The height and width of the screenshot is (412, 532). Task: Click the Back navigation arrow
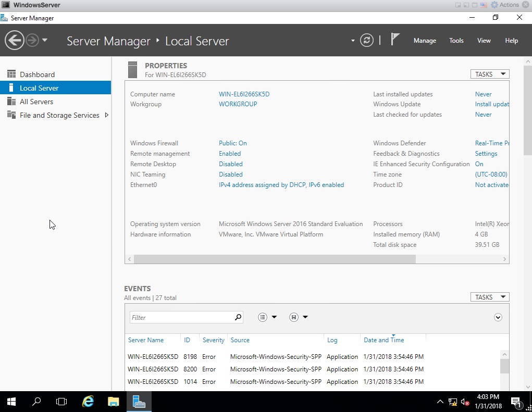tap(14, 40)
